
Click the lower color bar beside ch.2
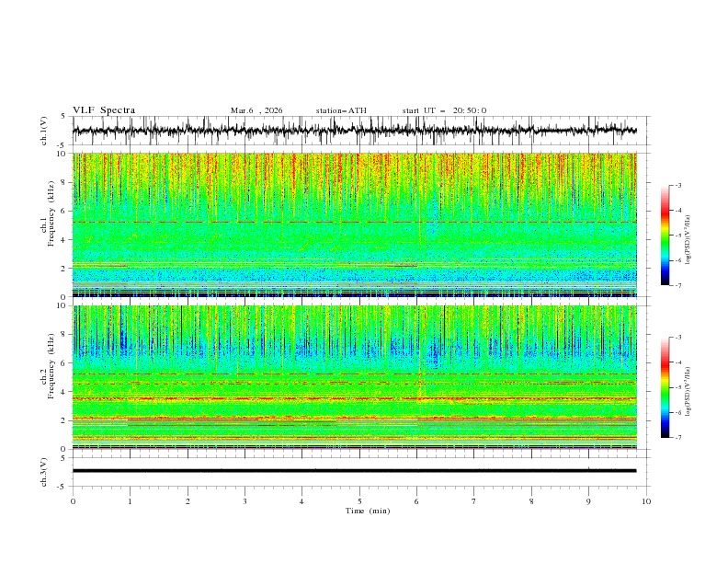pyautogui.click(x=665, y=387)
